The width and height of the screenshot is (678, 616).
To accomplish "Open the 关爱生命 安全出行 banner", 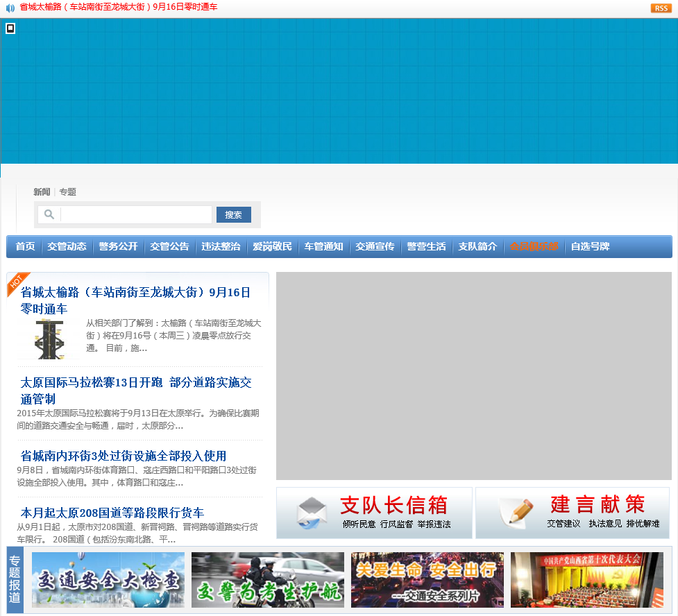I will (x=427, y=580).
